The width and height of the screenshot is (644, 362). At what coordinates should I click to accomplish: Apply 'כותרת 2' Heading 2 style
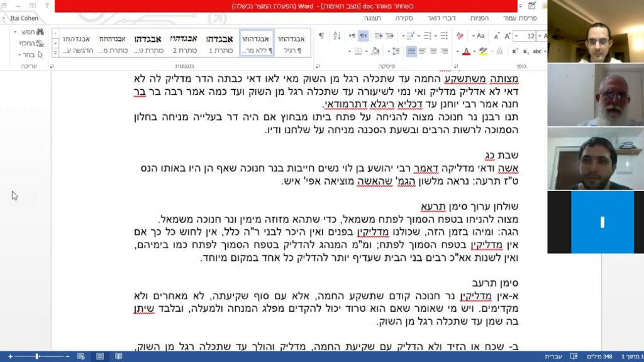tap(184, 43)
